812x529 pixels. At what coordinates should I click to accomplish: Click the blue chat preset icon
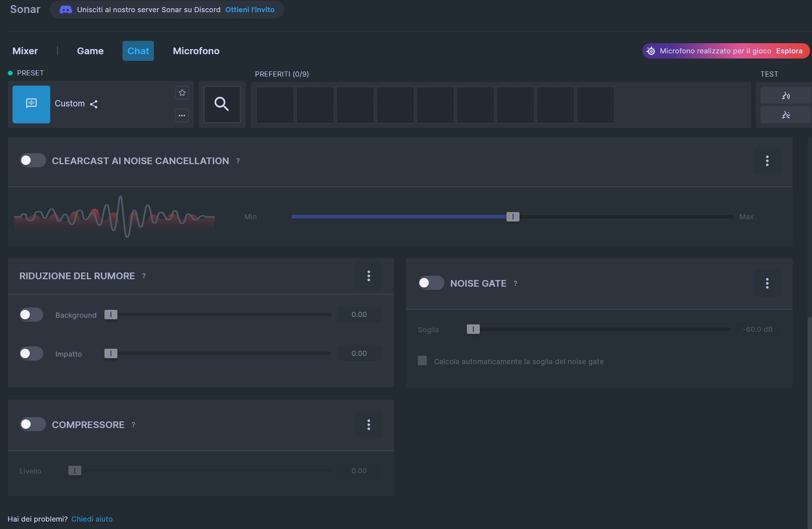[x=31, y=104]
